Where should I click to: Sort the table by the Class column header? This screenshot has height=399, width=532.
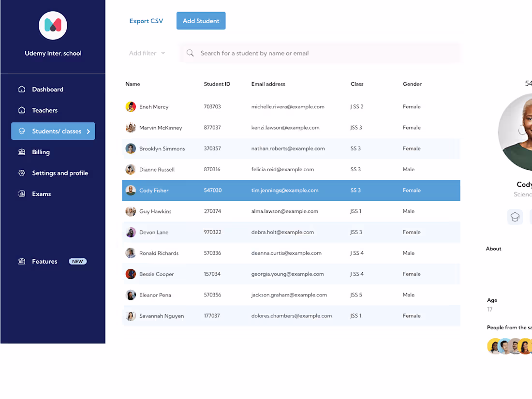pyautogui.click(x=357, y=84)
